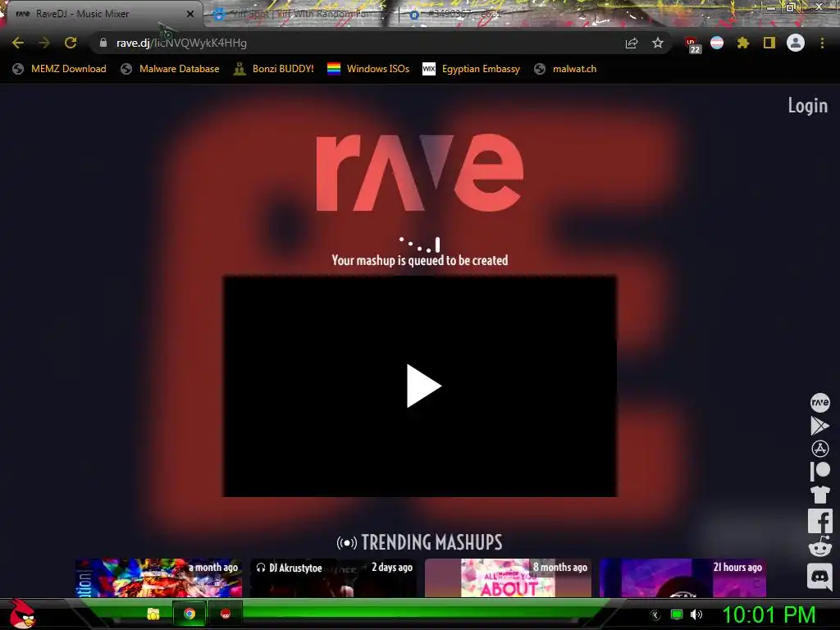Toggle the browser side panel

click(x=769, y=43)
